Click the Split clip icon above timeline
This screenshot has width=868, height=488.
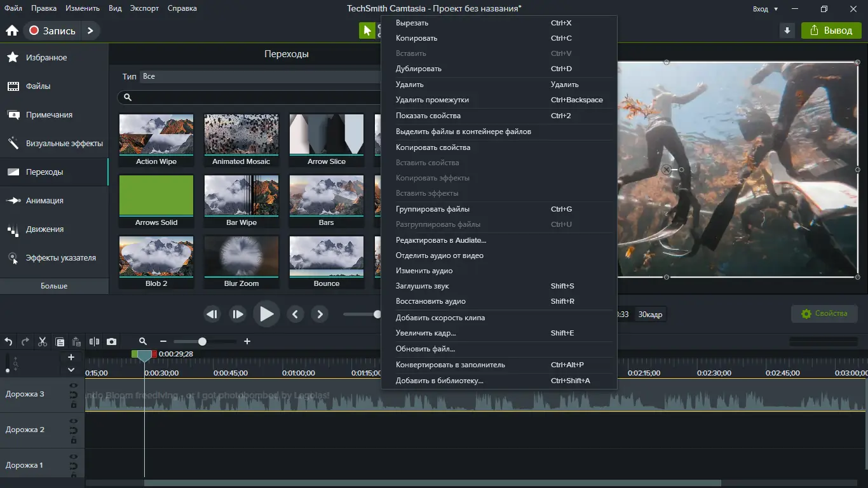[x=94, y=342]
